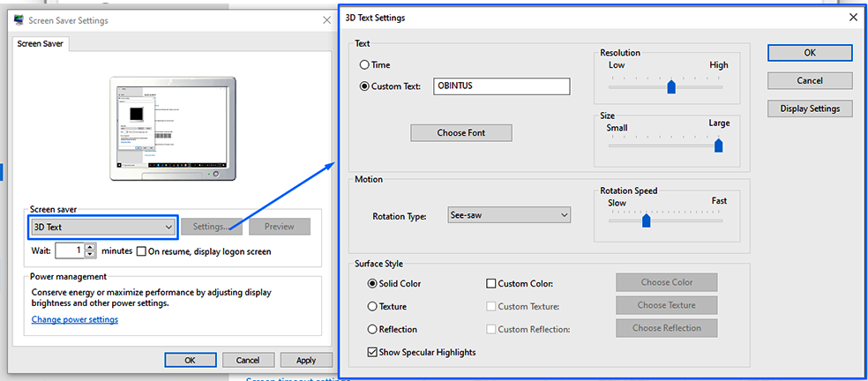Click the Screen Saver Settings title bar icon
The width and height of the screenshot is (868, 381).
coord(19,20)
